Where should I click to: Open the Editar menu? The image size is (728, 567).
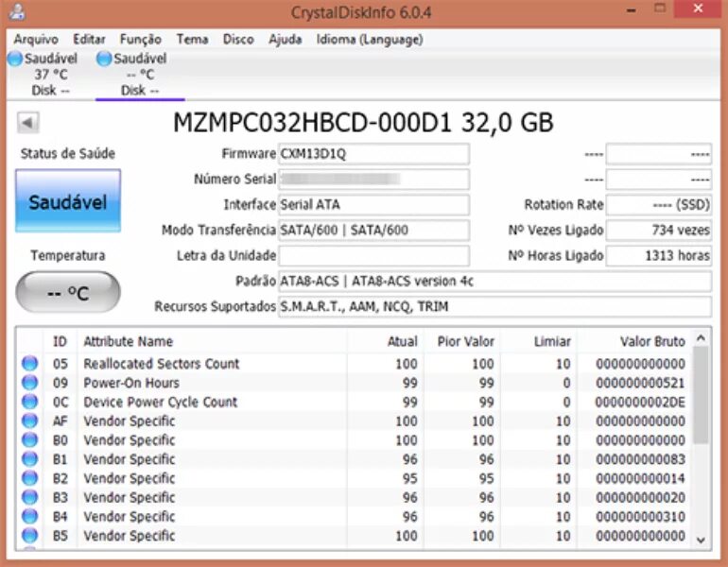[x=89, y=40]
